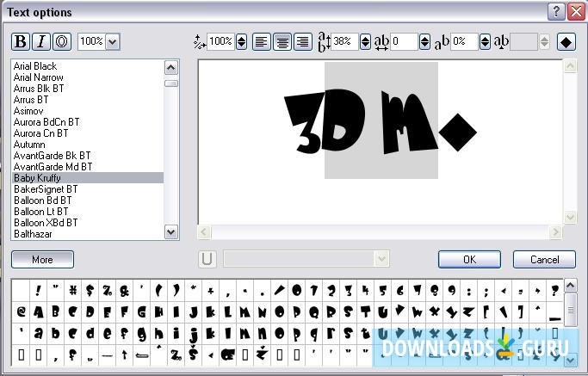The image size is (588, 376).
Task: Insert the uppercase Q glyph
Action: 314,311
